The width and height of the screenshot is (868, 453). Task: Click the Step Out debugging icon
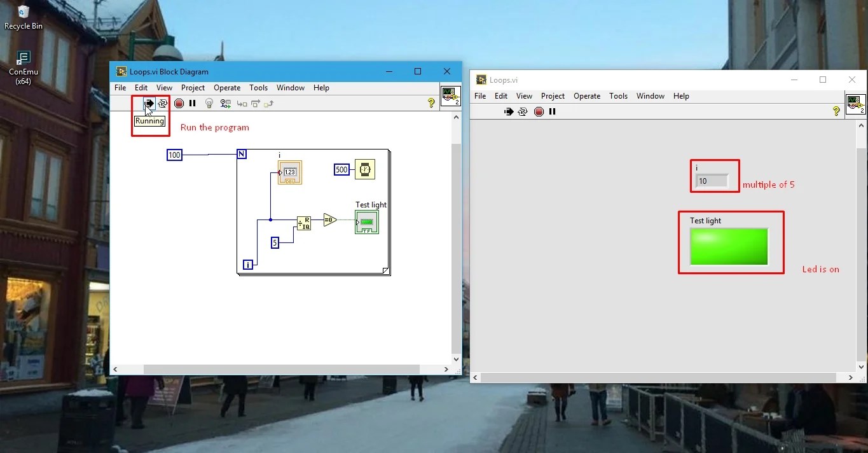pyautogui.click(x=268, y=103)
